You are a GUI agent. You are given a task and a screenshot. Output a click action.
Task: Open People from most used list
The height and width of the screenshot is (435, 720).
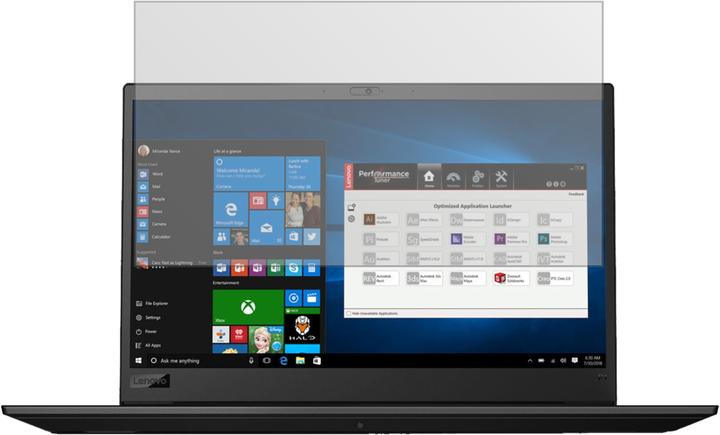152,199
